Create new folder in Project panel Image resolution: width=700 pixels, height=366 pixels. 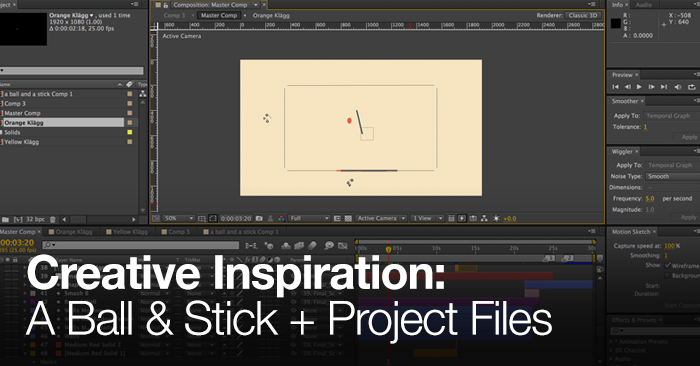click(x=5, y=220)
